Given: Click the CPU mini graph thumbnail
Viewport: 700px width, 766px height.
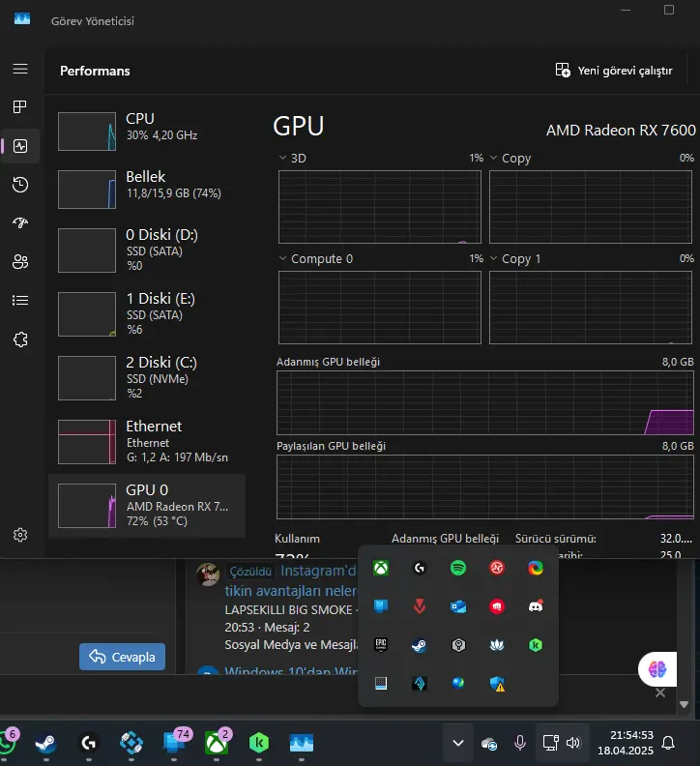Looking at the screenshot, I should (x=87, y=132).
